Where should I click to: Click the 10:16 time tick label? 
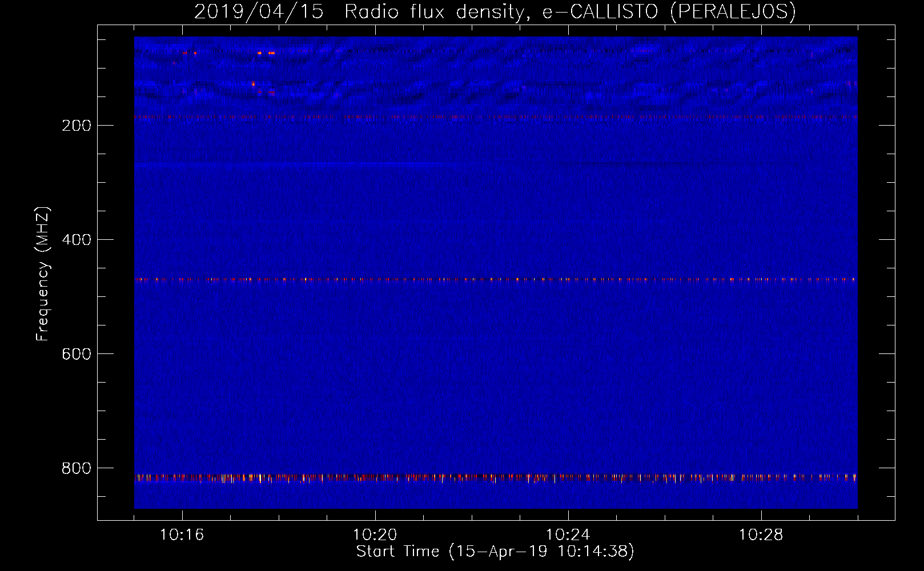coord(182,535)
